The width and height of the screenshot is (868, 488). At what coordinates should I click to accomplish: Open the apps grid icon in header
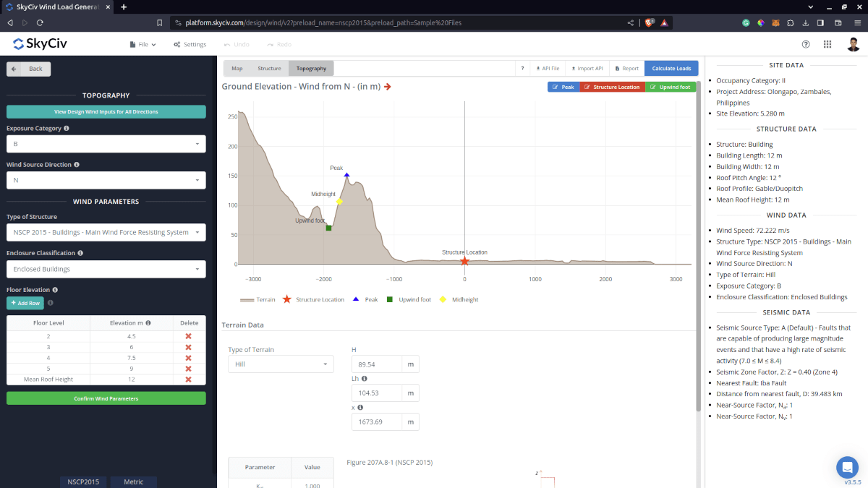tap(827, 44)
